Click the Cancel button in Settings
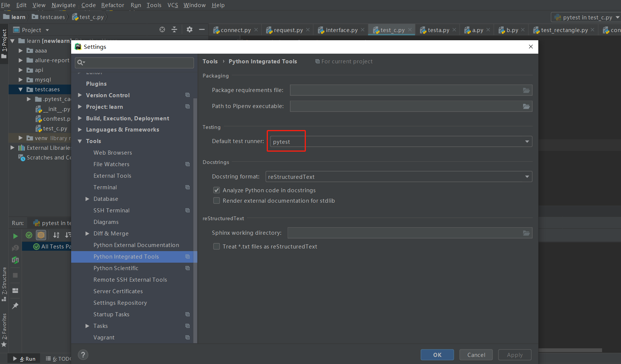The image size is (621, 364). (476, 355)
